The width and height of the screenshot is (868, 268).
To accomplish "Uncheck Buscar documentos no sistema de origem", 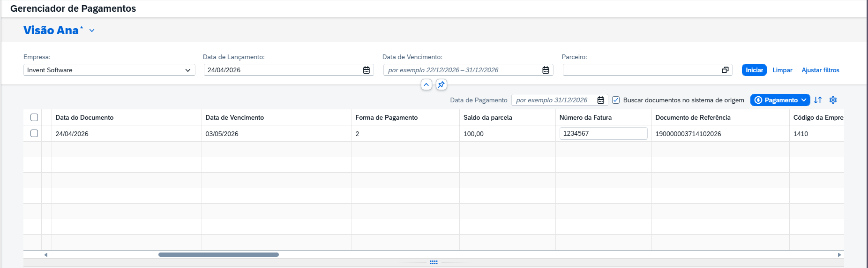I will coord(616,100).
